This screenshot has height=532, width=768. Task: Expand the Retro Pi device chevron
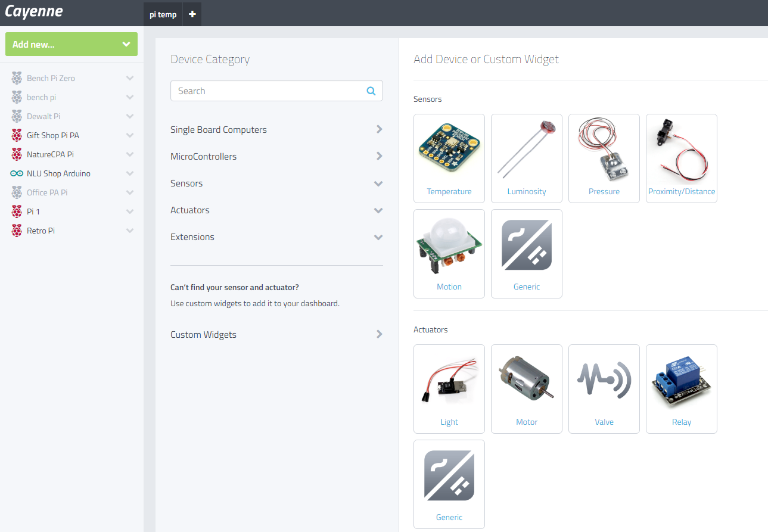pyautogui.click(x=130, y=231)
